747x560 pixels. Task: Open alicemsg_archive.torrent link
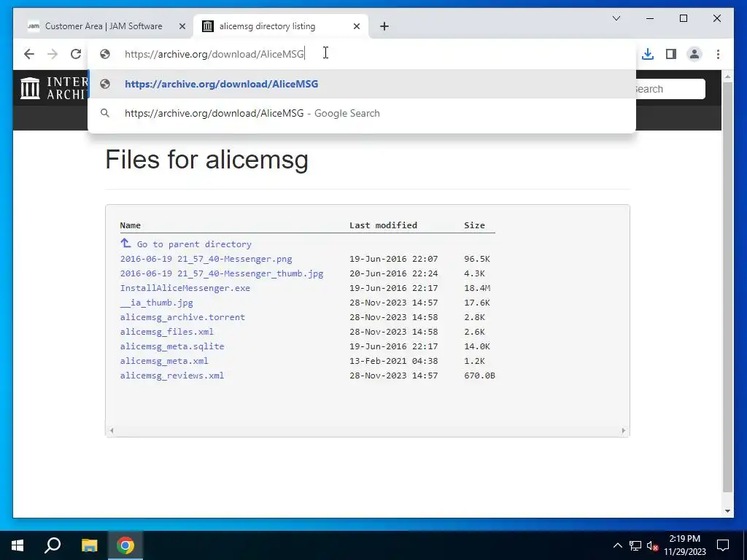coord(182,317)
